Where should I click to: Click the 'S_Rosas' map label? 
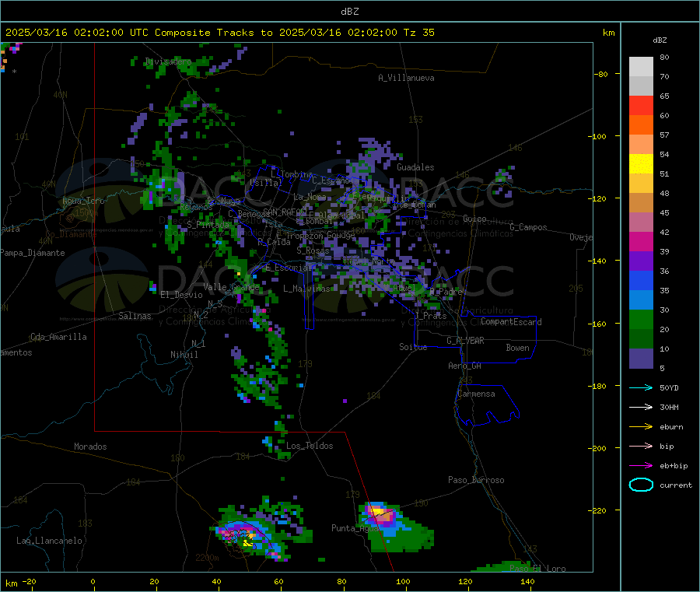(313, 250)
